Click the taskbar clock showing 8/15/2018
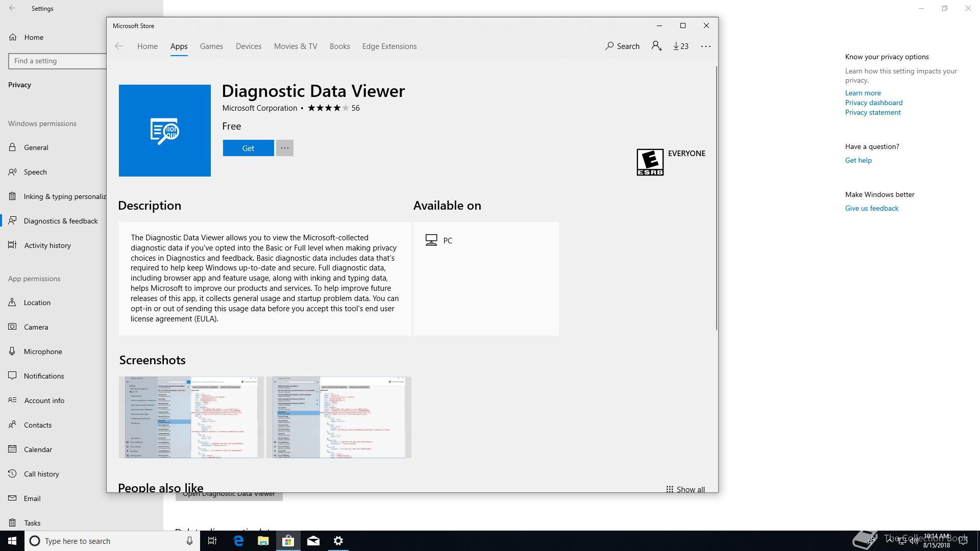 [936, 541]
